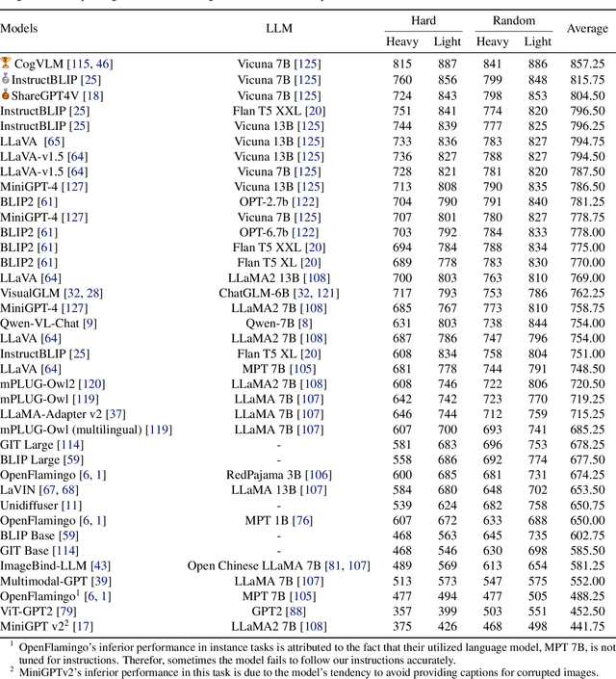Click Qwen-VL-Chat's Hard Heavy score 631
This screenshot has width=616, height=679.
coord(401,324)
